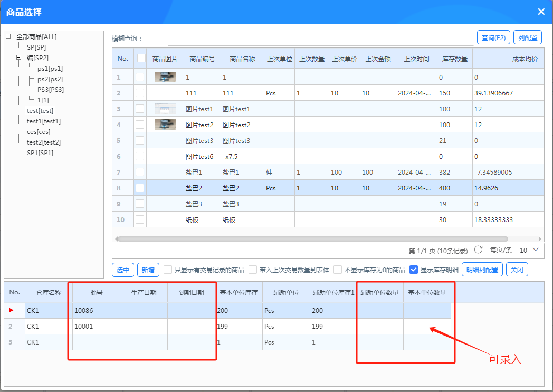The image size is (553, 392).
Task: Click product name -x7.5 cell
Action: tap(242, 156)
